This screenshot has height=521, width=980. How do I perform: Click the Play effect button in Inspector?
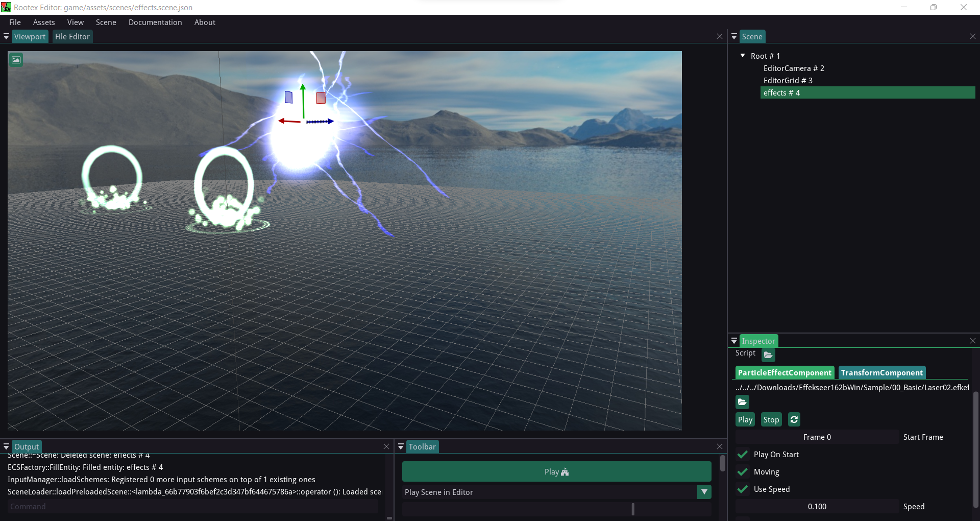[745, 419]
